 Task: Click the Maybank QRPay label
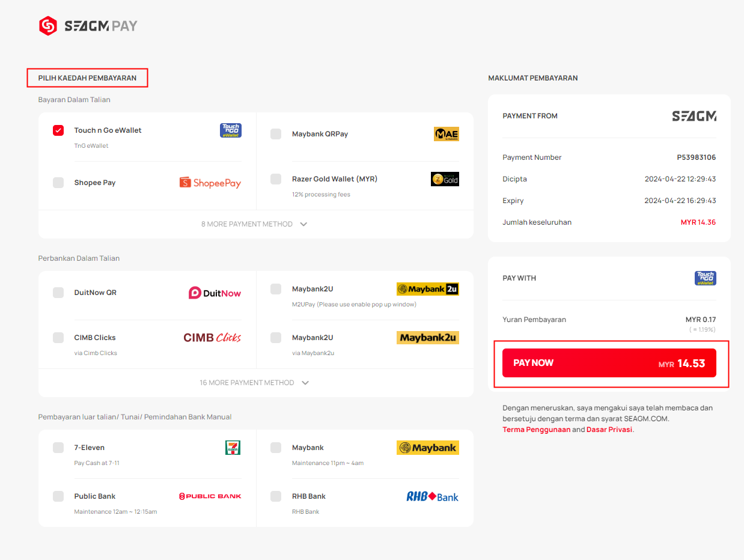coord(320,134)
